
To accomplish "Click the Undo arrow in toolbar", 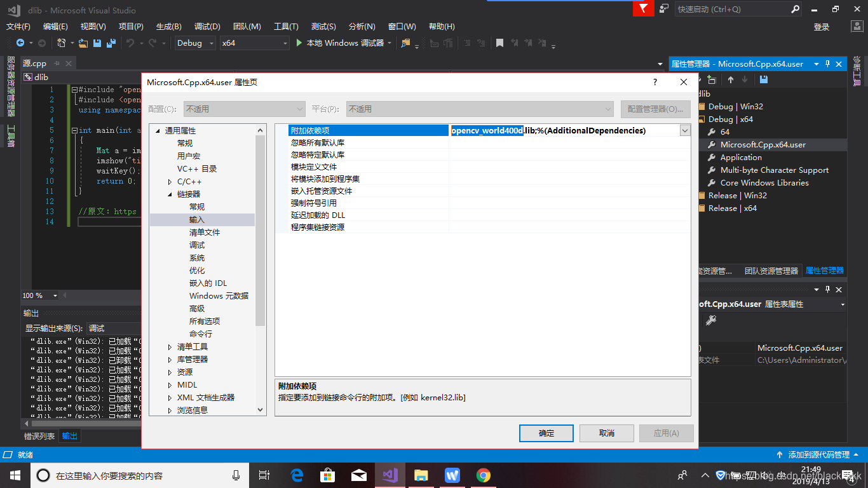I will pyautogui.click(x=130, y=43).
